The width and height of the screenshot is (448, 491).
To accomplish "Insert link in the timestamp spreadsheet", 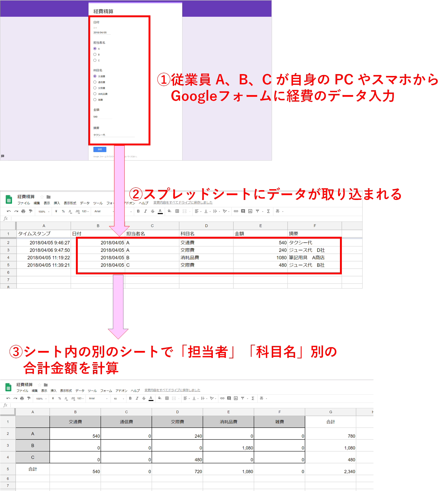I will coord(236,211).
